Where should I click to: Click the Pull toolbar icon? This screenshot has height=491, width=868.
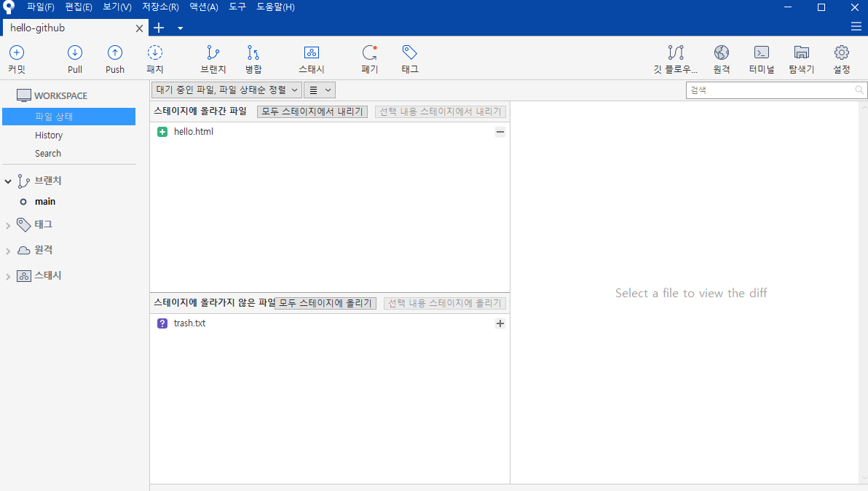pyautogui.click(x=75, y=52)
